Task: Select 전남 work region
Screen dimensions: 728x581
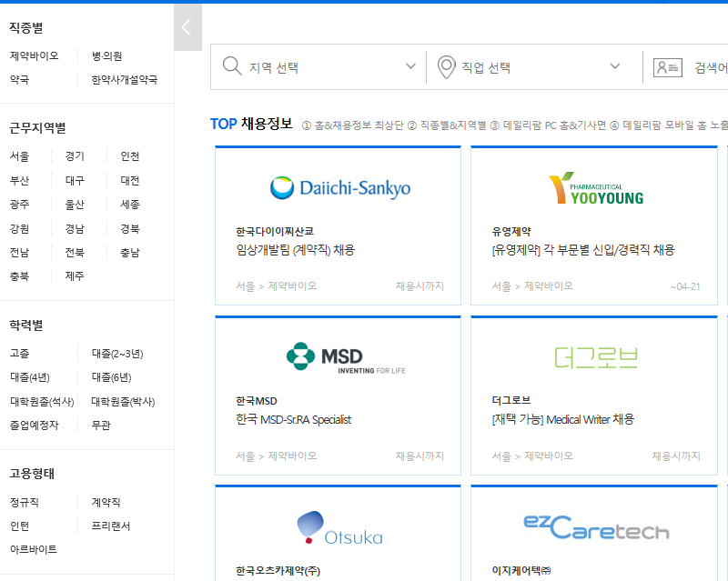Action: coord(19,253)
